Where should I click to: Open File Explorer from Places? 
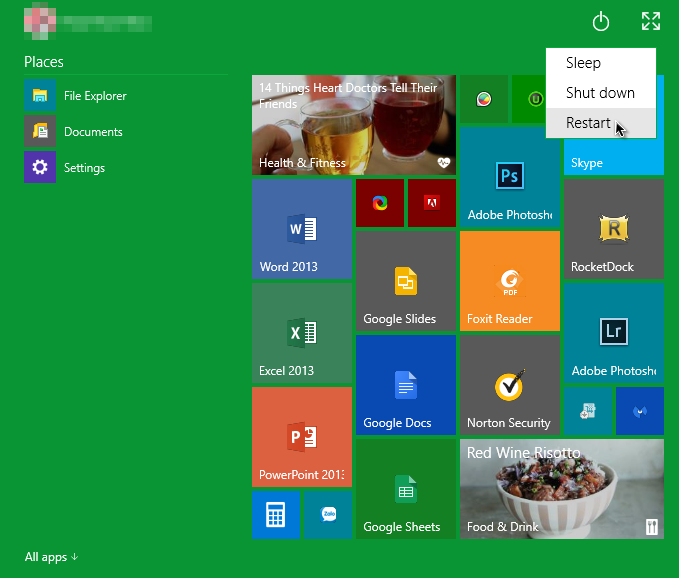75,95
